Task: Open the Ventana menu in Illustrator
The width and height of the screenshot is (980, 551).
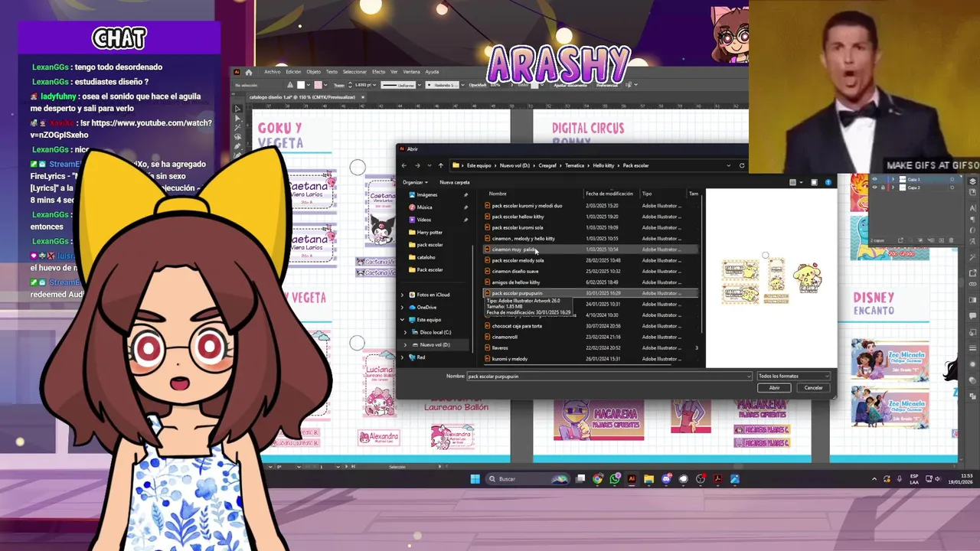Action: coord(411,72)
